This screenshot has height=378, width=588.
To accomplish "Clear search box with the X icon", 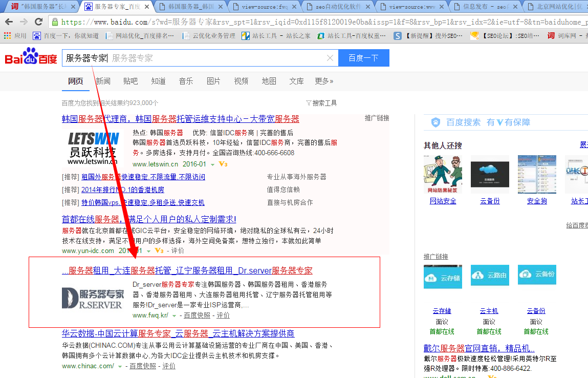I will (330, 58).
